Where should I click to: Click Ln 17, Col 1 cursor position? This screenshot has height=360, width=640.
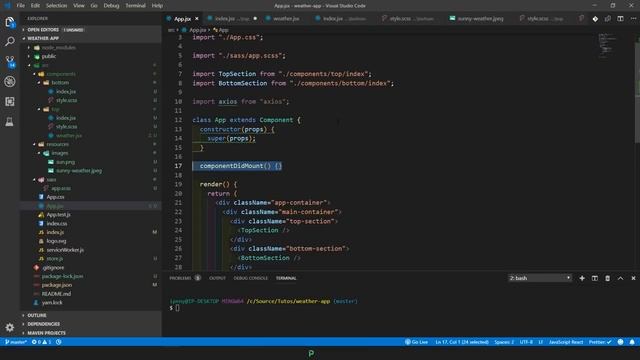click(x=462, y=342)
